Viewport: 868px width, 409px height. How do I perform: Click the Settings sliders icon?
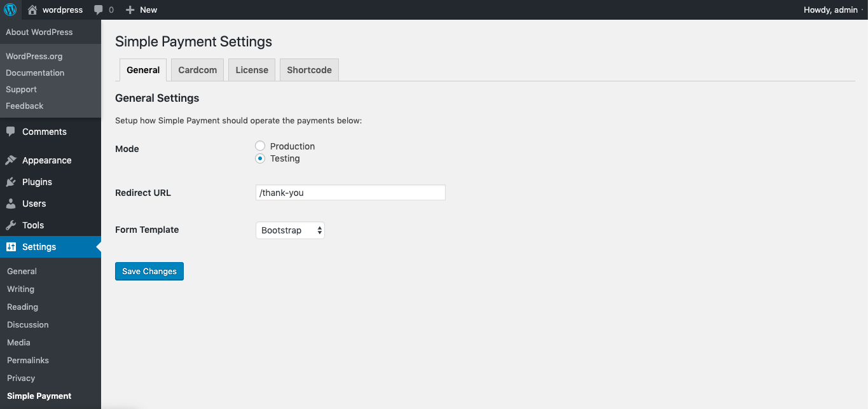[x=11, y=247]
